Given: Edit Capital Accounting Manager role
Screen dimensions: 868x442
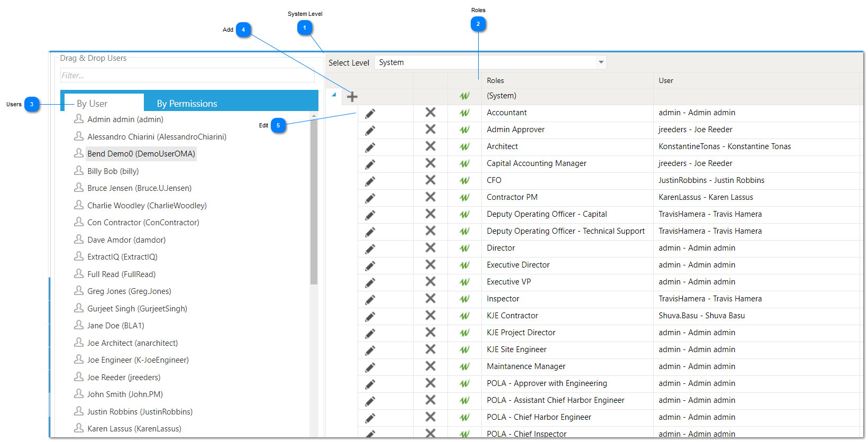Looking at the screenshot, I should point(370,164).
